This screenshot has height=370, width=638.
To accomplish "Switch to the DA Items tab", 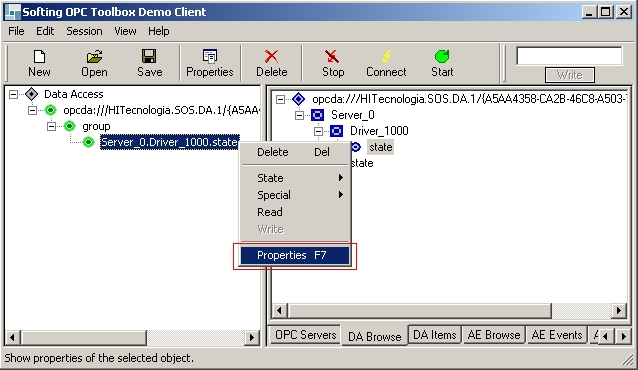I will (435, 335).
